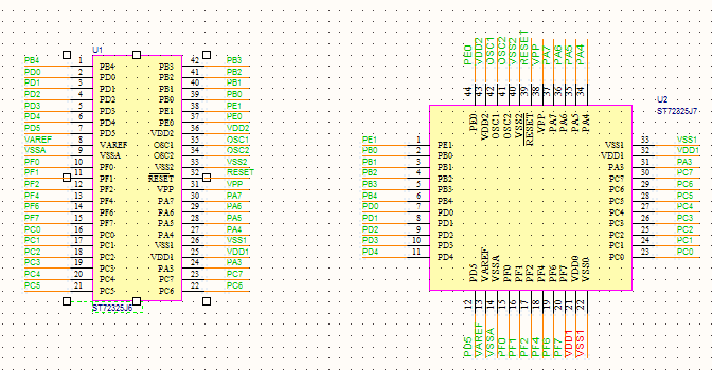Click the PE1 net label at U2 pin 1
Screen dimensions: 712x370
point(369,139)
